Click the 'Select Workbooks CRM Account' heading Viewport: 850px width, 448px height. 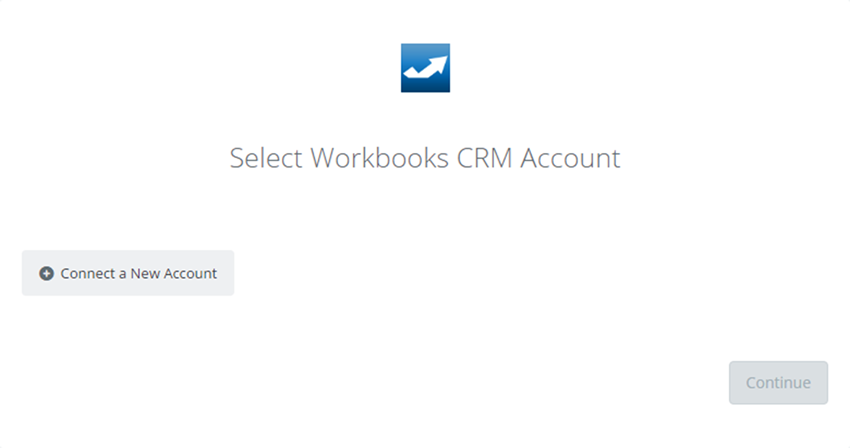coord(425,158)
